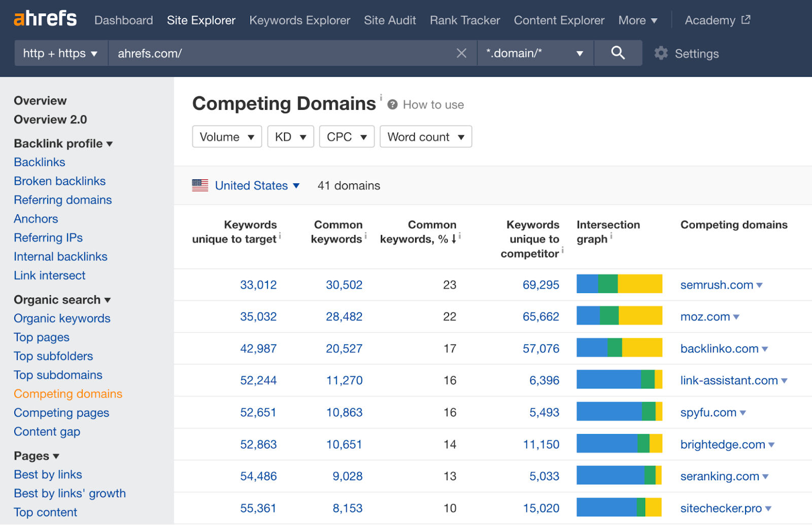This screenshot has width=812, height=525.
Task: Click the United States flag icon
Action: pos(200,185)
